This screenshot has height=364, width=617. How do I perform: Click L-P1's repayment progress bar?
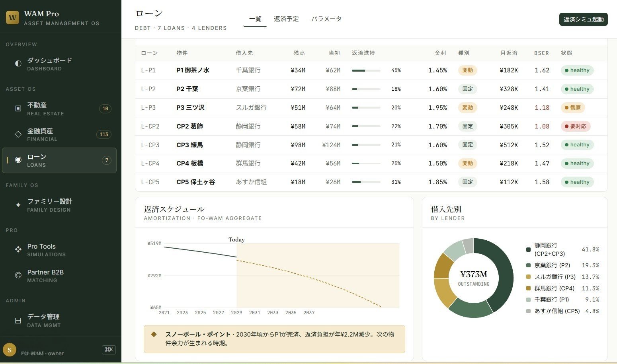(x=366, y=70)
